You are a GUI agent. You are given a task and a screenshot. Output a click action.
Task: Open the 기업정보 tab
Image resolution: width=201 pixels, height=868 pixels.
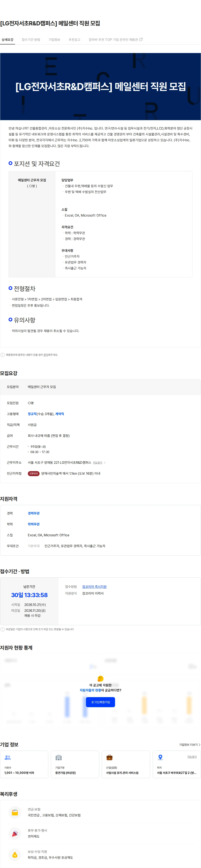54,40
